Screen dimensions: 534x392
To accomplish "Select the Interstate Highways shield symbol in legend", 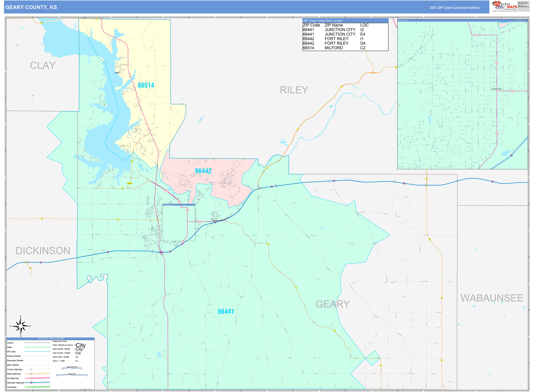I will (31, 383).
